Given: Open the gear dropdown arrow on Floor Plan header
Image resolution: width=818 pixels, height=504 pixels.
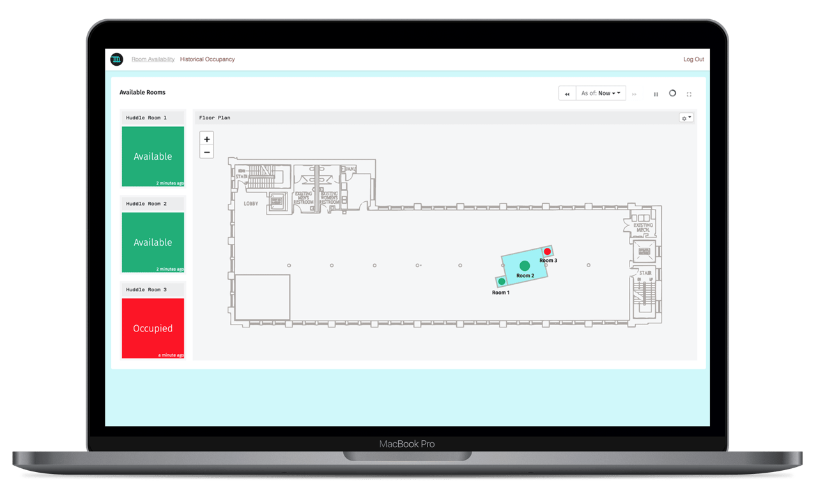Looking at the screenshot, I should click(x=690, y=118).
